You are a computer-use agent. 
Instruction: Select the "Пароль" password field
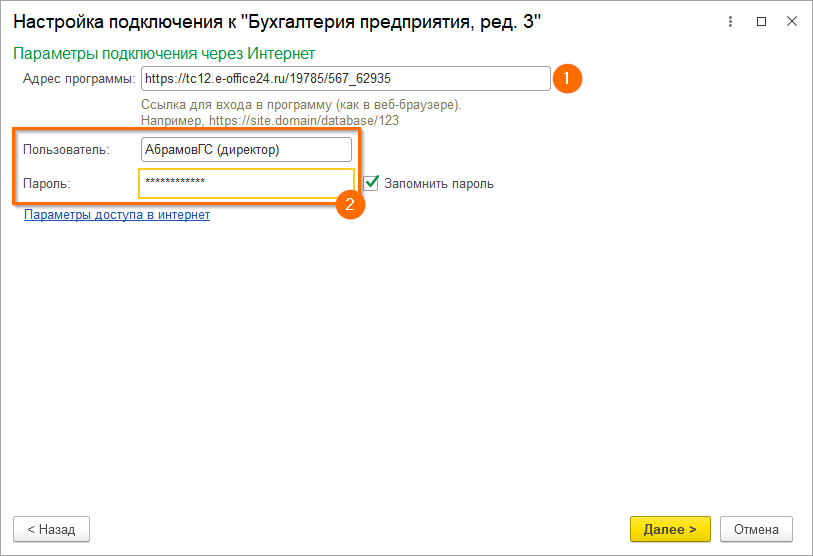point(245,183)
